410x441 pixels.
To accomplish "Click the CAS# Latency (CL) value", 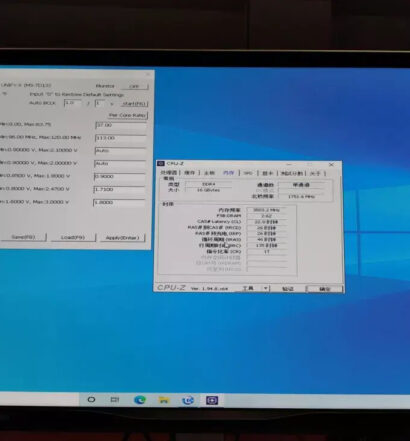I will point(267,222).
